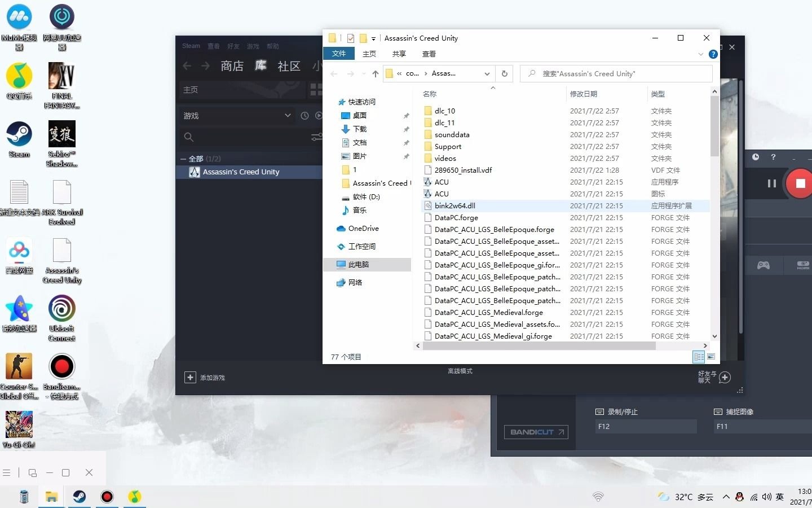This screenshot has height=508, width=812.
Task: Select 软件 (D:) drive in sidebar
Action: tap(361, 197)
